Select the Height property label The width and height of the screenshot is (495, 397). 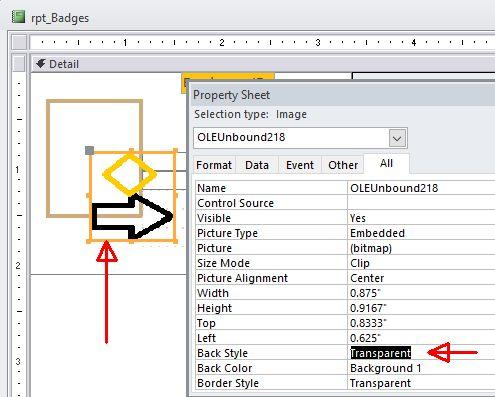click(x=214, y=308)
